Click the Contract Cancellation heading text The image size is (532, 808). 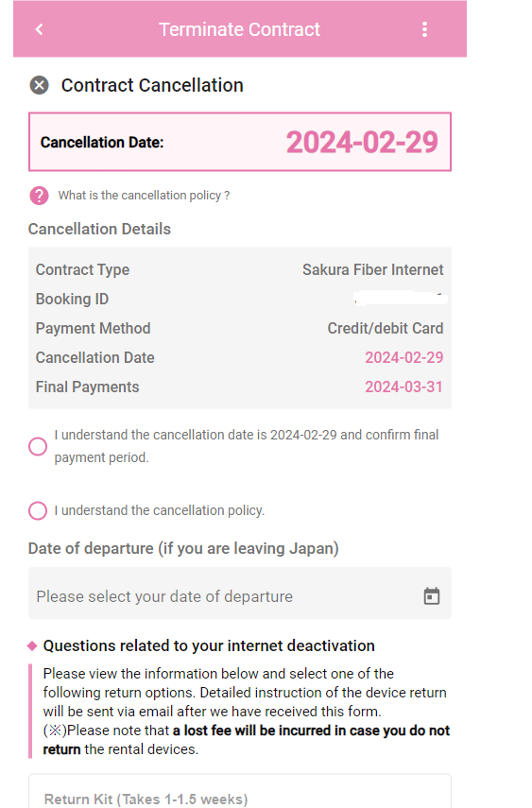tap(152, 85)
